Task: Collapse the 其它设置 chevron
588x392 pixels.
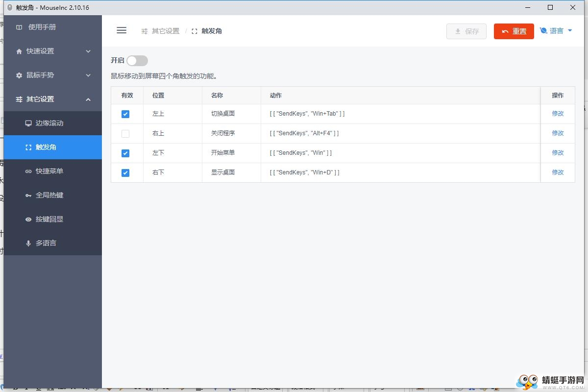Action: tap(88, 99)
